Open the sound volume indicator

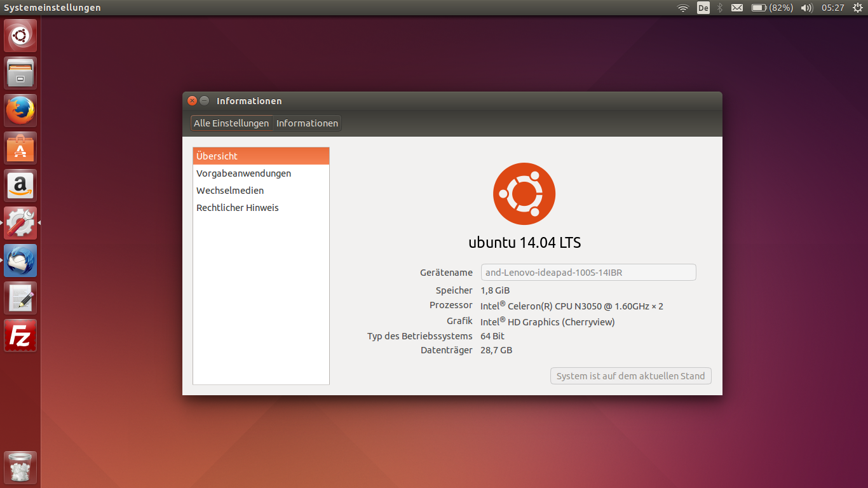(x=806, y=8)
